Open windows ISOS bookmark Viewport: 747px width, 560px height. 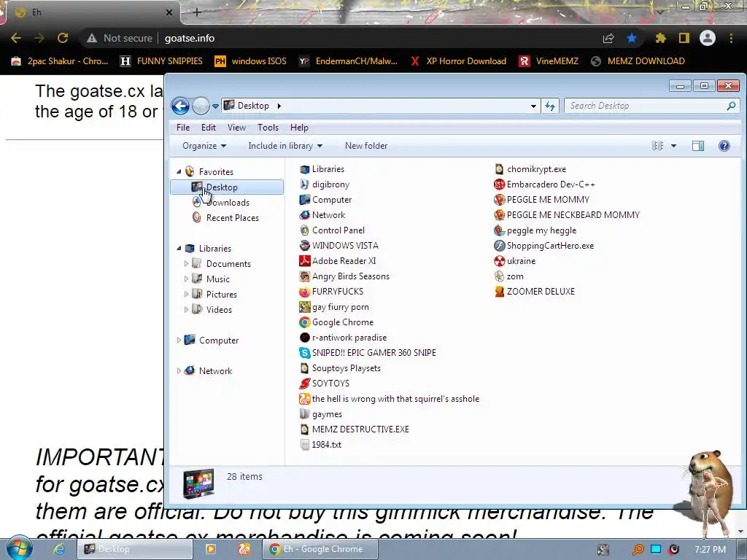click(251, 61)
